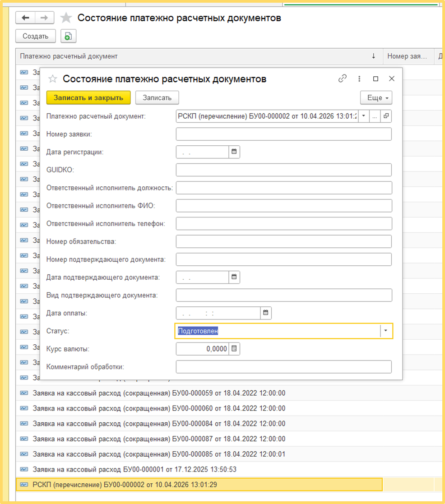Close the Состояние платежно расчетных документов dialog
Image resolution: width=445 pixels, height=504 pixels.
point(392,79)
